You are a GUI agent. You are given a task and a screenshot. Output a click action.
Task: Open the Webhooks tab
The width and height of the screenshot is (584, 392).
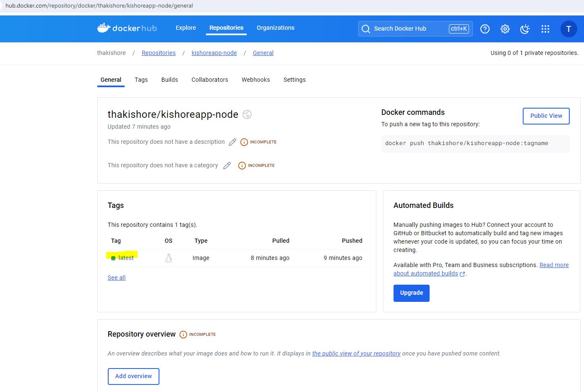tap(255, 80)
